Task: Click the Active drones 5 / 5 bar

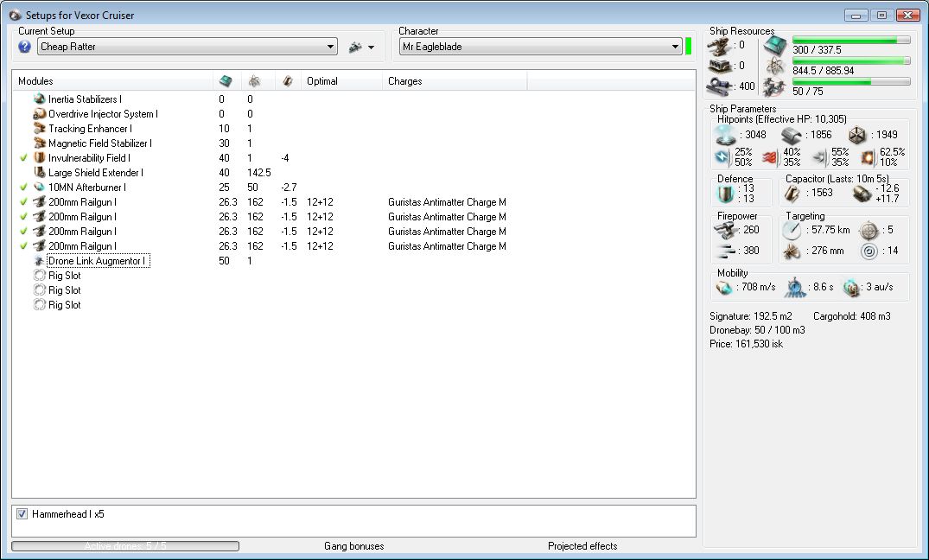Action: (125, 546)
